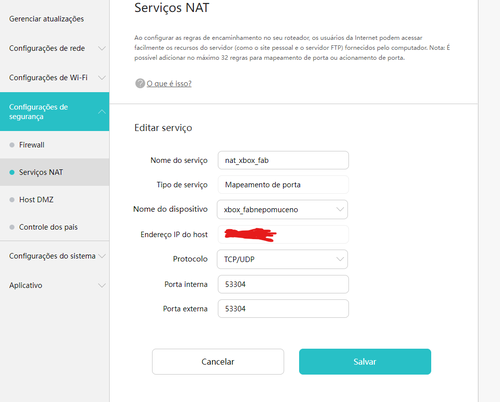Click the Salvar button
Screen dimensions: 500x402
click(365, 362)
